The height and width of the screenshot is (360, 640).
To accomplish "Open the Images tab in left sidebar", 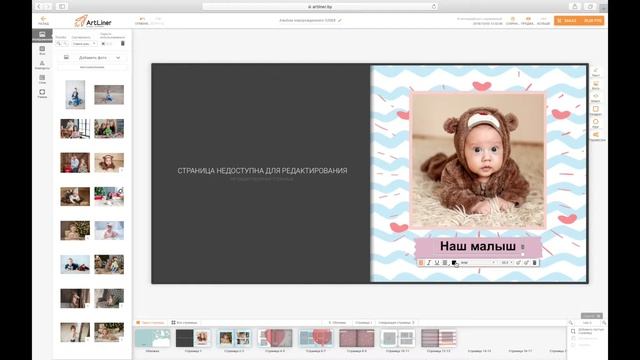I will click(42, 36).
